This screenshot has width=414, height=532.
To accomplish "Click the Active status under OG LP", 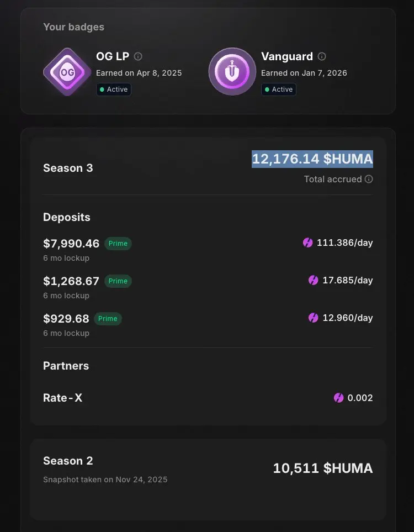I will (114, 89).
